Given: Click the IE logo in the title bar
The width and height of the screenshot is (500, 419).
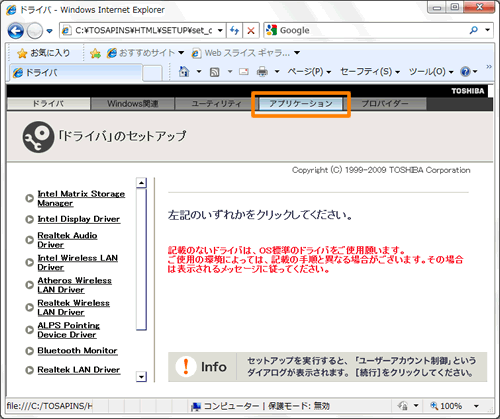Looking at the screenshot, I should tap(11, 10).
